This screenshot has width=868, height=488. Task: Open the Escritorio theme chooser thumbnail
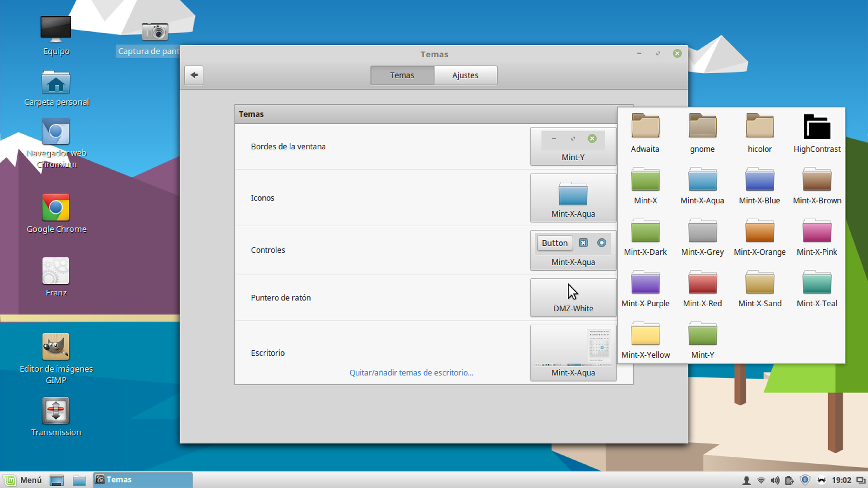click(573, 353)
